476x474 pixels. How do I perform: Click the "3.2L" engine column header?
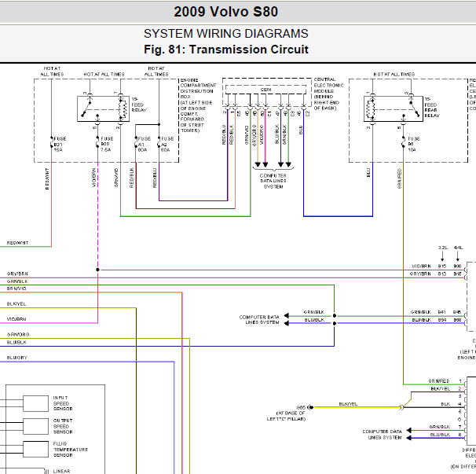[x=443, y=248]
